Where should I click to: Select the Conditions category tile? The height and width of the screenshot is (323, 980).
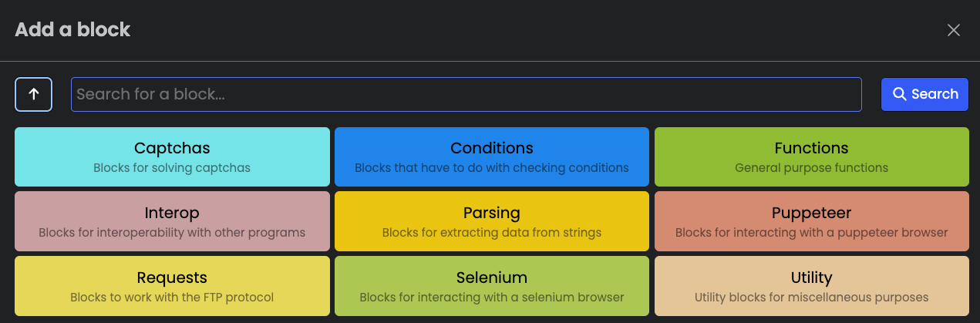492,156
